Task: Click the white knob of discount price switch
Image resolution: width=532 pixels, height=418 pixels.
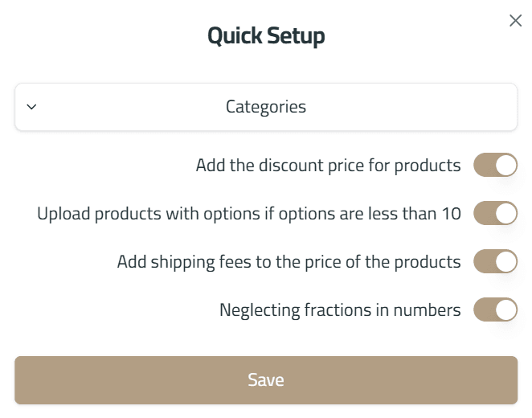Action: [505, 166]
